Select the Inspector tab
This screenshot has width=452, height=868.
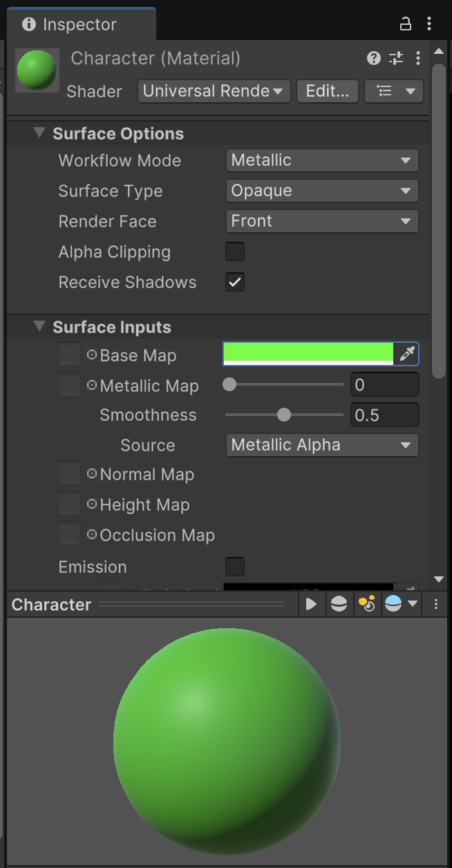79,24
